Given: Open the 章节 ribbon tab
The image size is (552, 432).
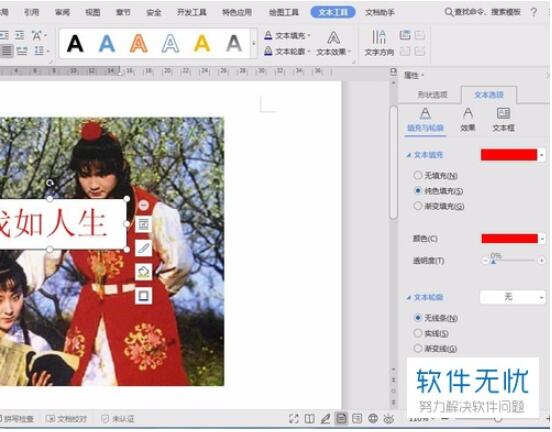Looking at the screenshot, I should (123, 12).
